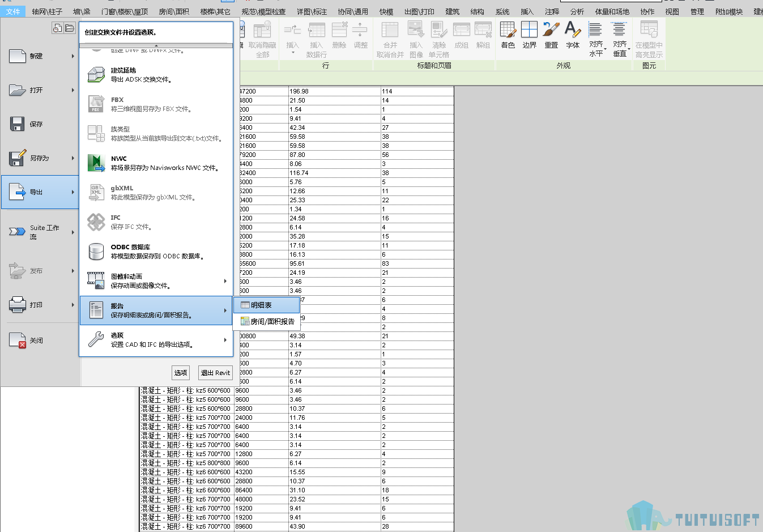Show the open documents list icon
The image size is (763, 532).
click(70, 28)
